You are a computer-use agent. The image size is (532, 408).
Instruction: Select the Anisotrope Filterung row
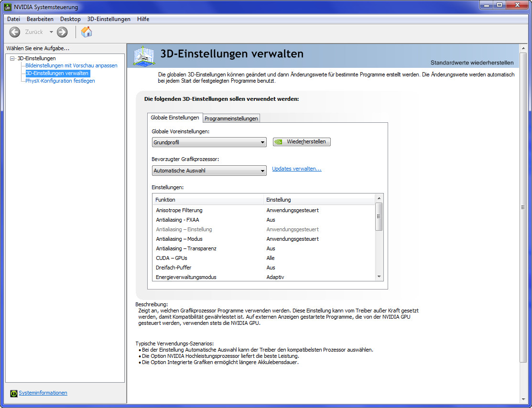point(264,210)
